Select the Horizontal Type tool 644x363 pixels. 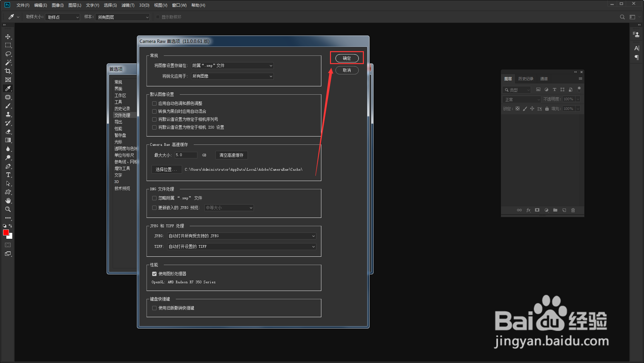pyautogui.click(x=8, y=175)
